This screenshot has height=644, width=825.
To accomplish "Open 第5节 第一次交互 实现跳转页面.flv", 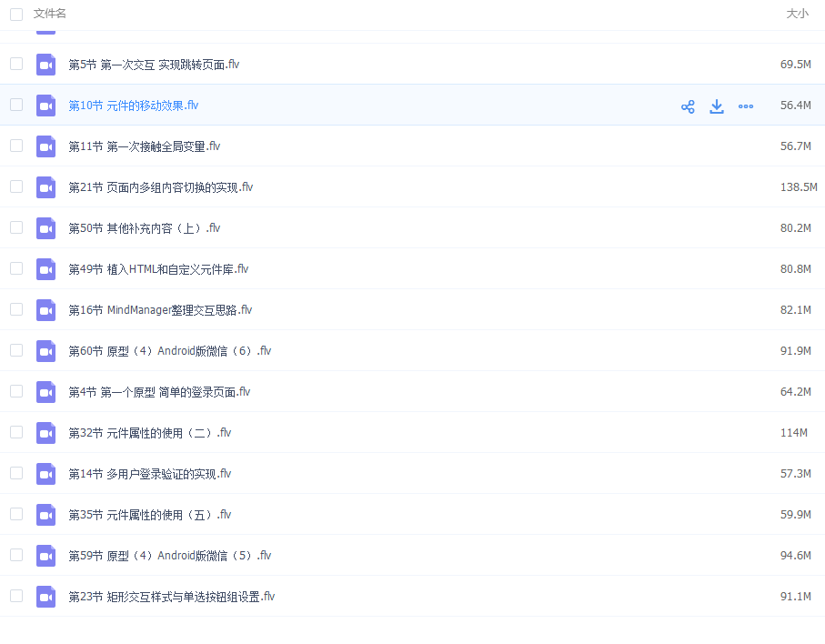I will point(154,65).
